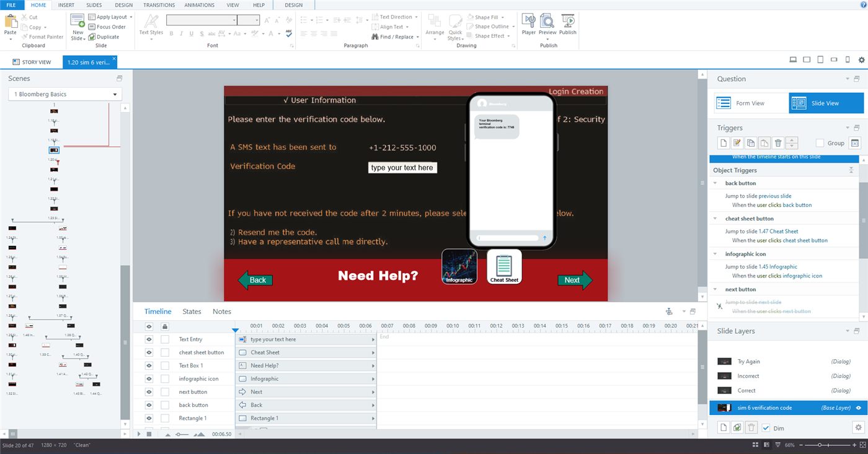Image resolution: width=868 pixels, height=454 pixels.
Task: Switch to the States tab
Action: point(192,312)
